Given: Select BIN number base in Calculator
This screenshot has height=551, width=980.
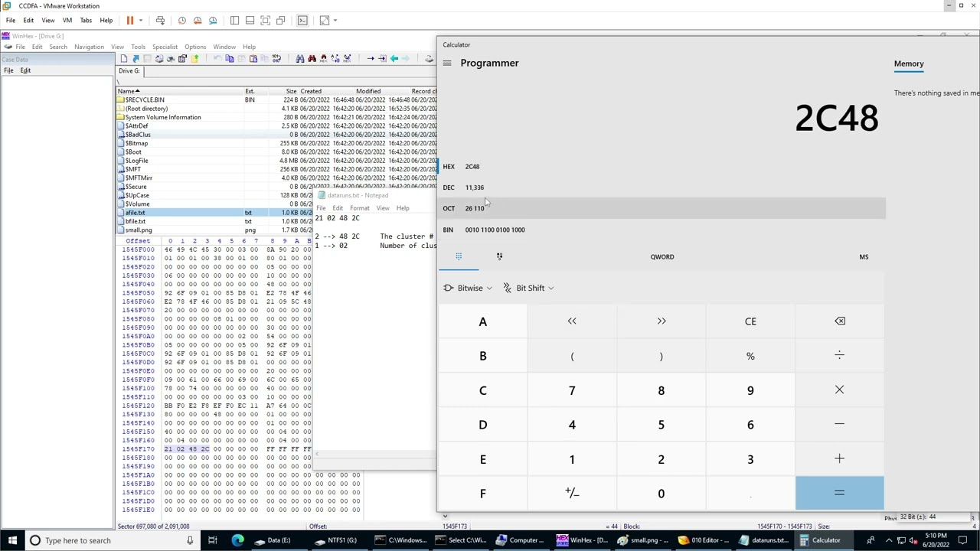Looking at the screenshot, I should 661,230.
